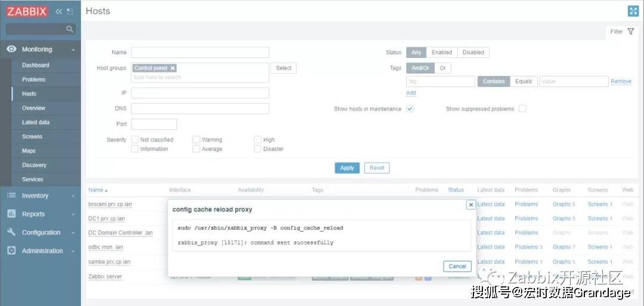
Task: Click the sidebar search magnifier icon
Action: coord(70,29)
